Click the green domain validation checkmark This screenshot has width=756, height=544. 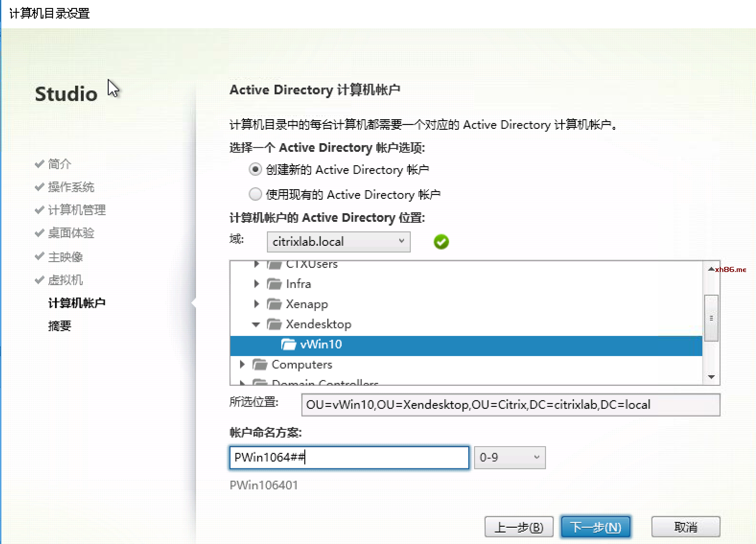coord(441,242)
